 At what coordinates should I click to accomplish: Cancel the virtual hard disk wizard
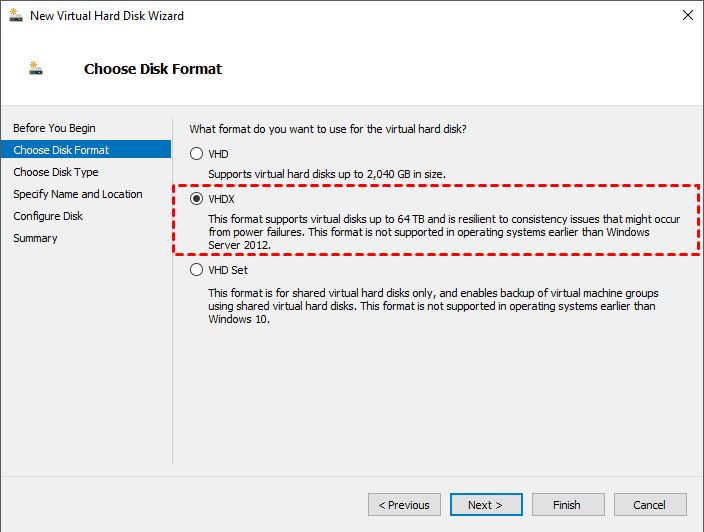(x=650, y=505)
